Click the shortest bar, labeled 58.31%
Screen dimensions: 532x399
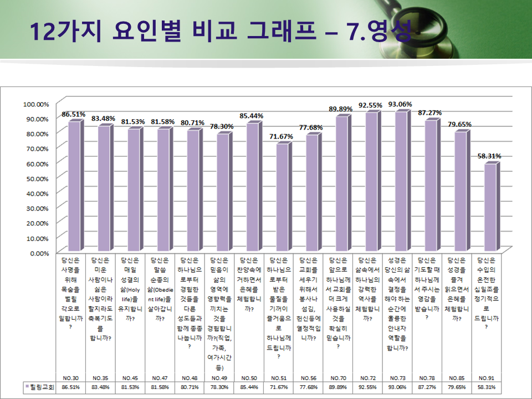tap(489, 208)
